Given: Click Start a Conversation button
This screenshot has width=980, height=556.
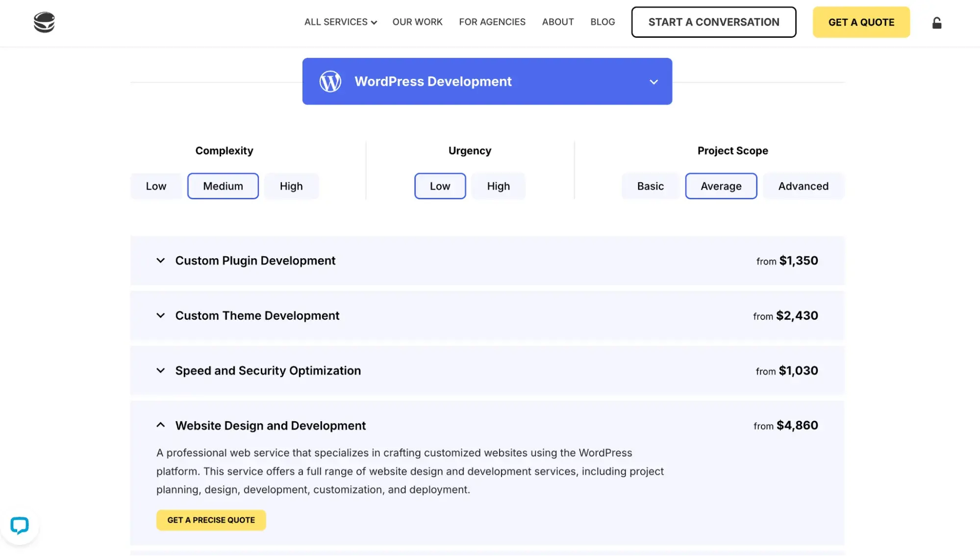Looking at the screenshot, I should [x=713, y=22].
